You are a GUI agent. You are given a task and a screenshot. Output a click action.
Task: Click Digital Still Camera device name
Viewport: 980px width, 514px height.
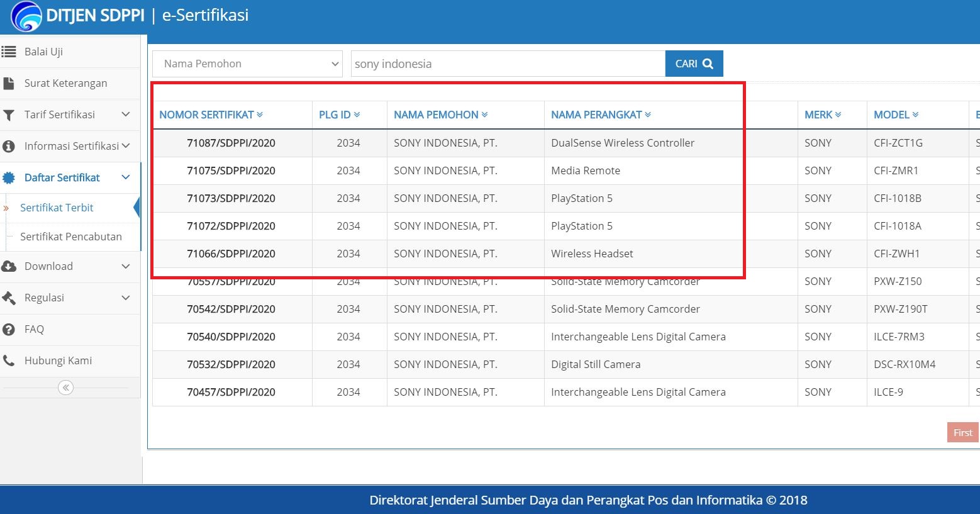click(x=596, y=364)
